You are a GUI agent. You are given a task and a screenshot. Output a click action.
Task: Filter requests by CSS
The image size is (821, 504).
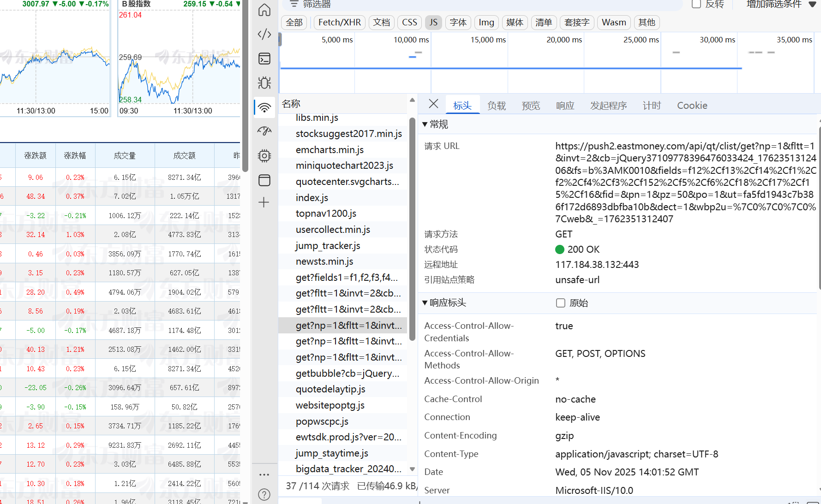coord(409,23)
